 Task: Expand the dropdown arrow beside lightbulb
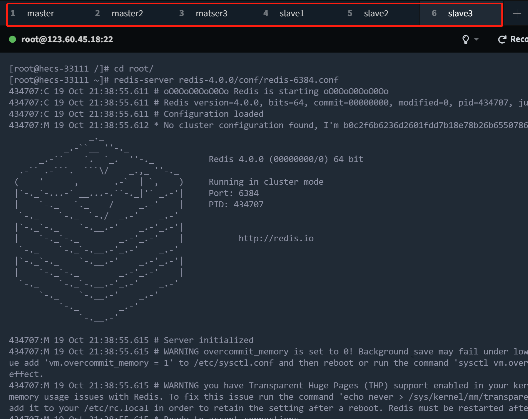coord(476,39)
